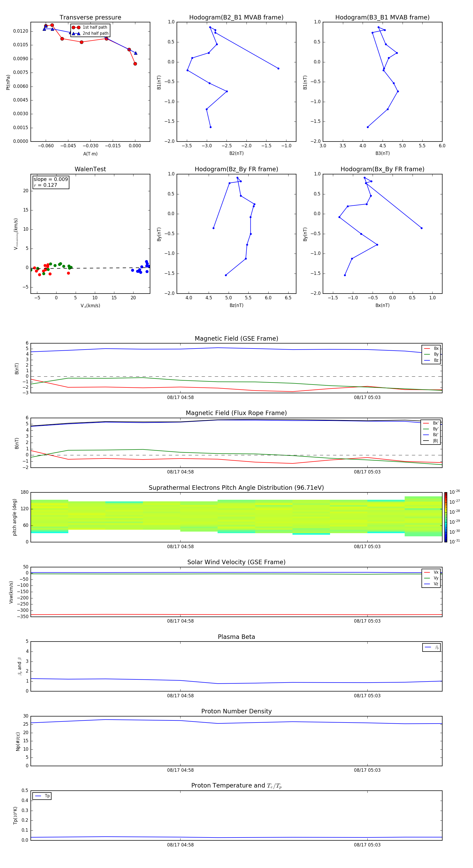Click the Vx legend entry in Solar Wind panel
Screen dimensions: 473x868
pyautogui.click(x=431, y=572)
